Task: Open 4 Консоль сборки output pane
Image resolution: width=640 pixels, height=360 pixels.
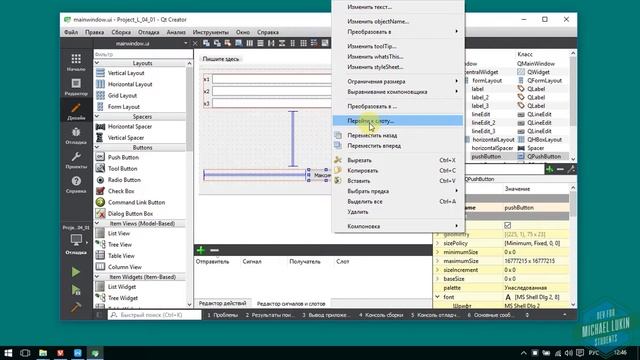Action: tap(381, 315)
